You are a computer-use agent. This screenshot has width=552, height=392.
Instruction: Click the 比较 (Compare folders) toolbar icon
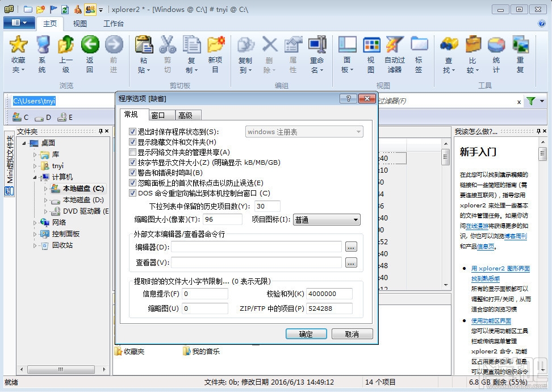pyautogui.click(x=473, y=52)
